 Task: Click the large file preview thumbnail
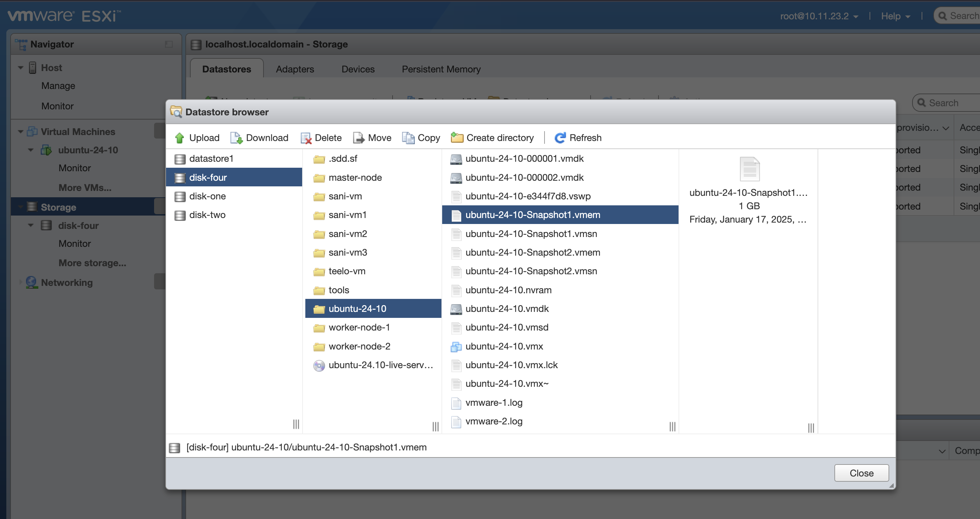click(749, 169)
